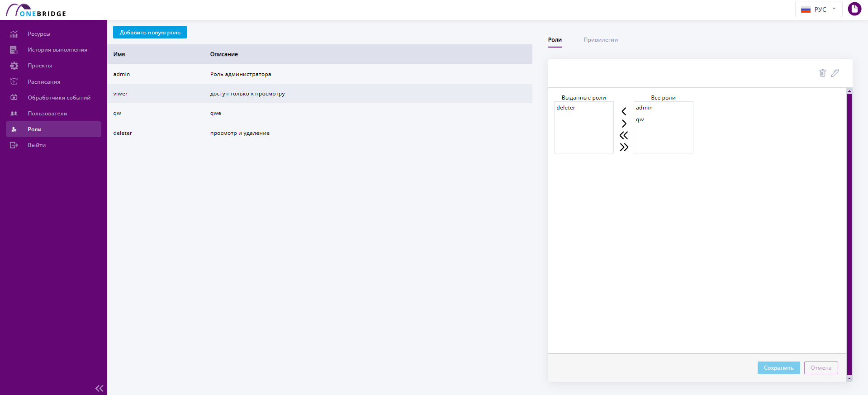Select Роли item in sidebar menu

pos(53,129)
